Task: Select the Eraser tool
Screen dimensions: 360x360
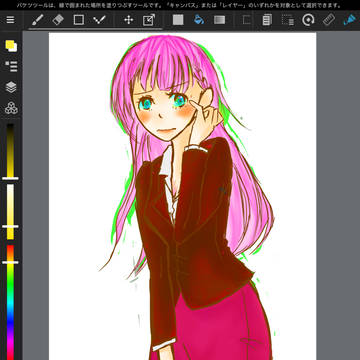Action: pyautogui.click(x=58, y=20)
